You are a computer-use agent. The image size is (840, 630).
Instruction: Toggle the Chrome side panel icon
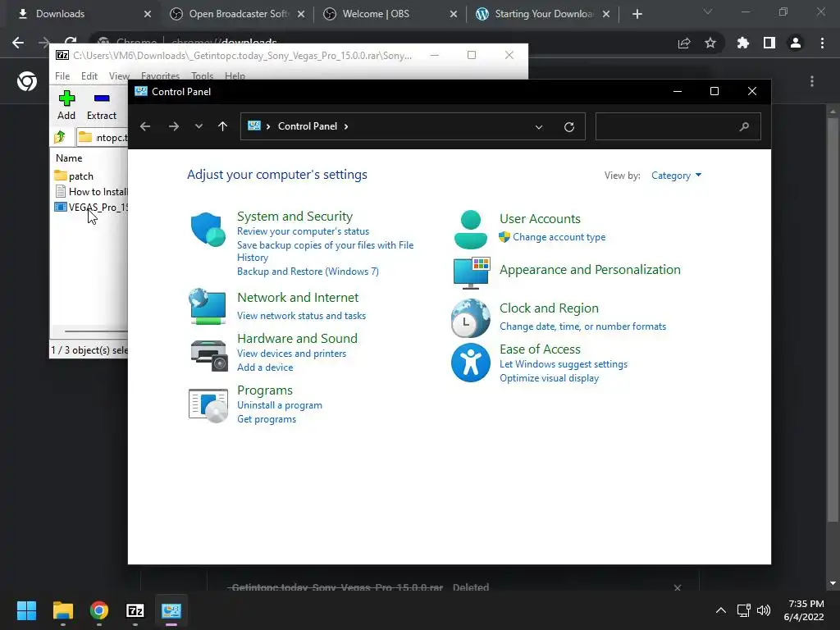click(x=769, y=43)
